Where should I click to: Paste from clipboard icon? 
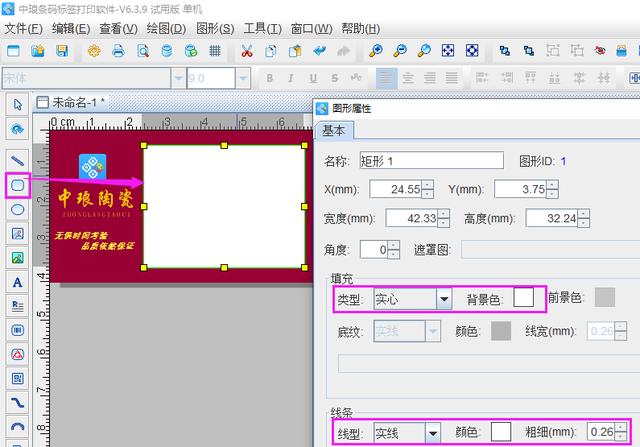click(x=295, y=51)
